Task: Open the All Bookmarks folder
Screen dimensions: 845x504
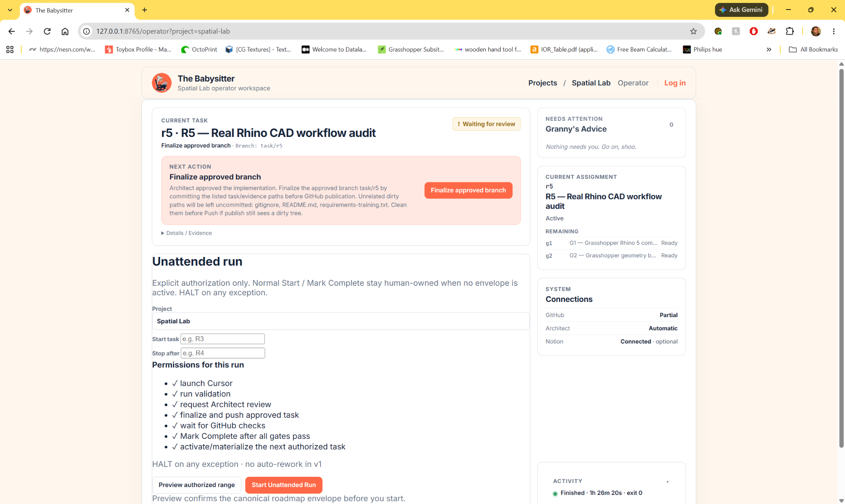Action: pos(813,49)
